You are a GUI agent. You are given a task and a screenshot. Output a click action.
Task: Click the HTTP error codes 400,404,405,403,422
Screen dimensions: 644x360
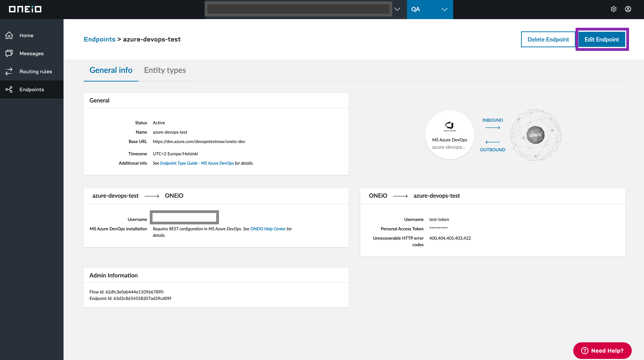point(450,238)
